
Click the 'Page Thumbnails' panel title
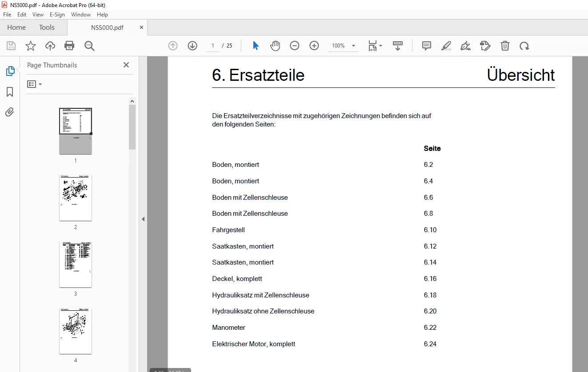[x=52, y=65]
